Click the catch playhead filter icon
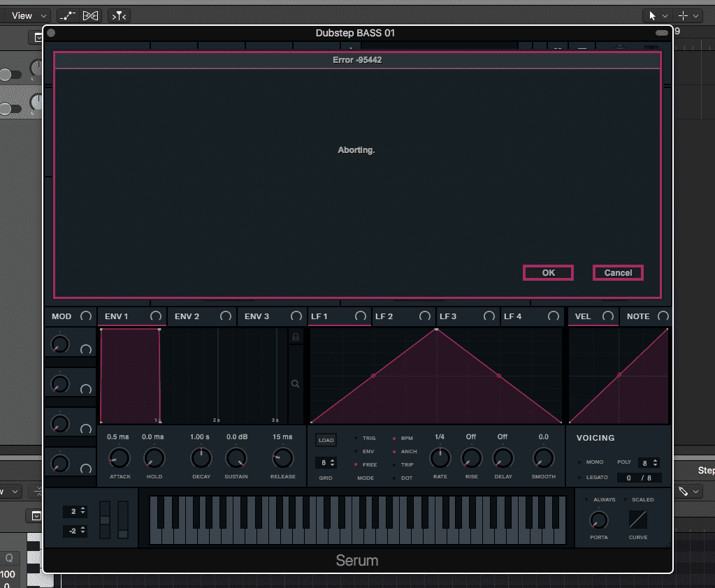This screenshot has width=715, height=588. point(118,15)
